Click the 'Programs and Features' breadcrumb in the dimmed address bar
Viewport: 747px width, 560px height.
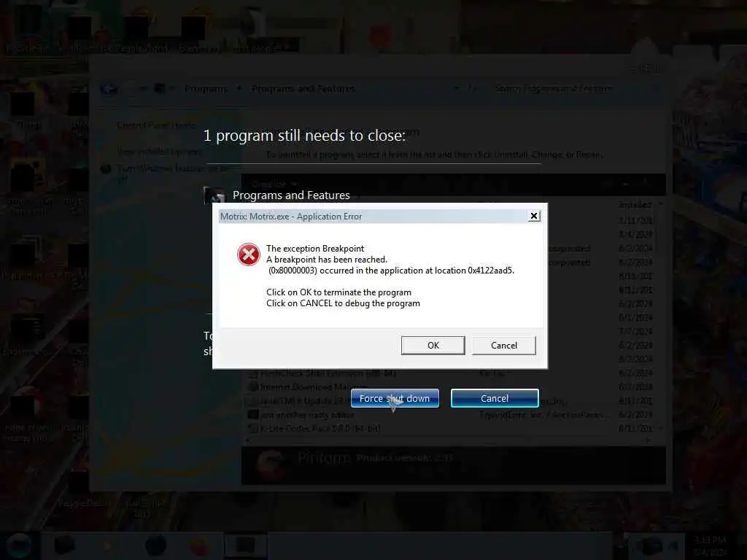pyautogui.click(x=303, y=88)
